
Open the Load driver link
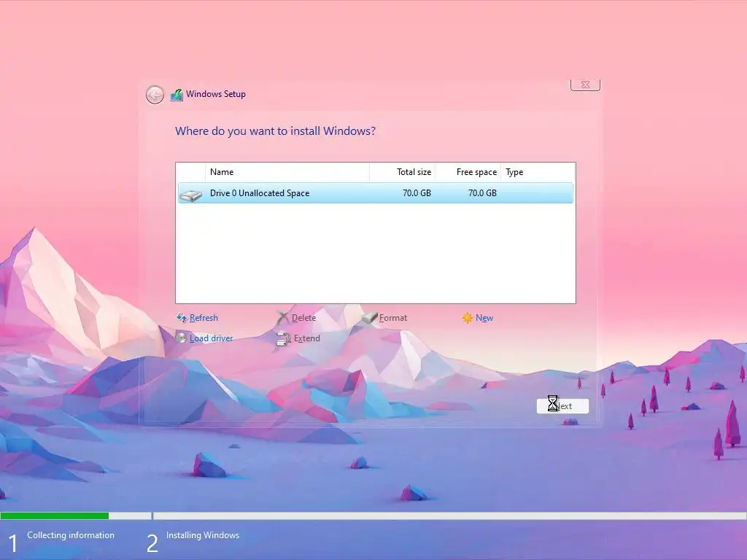point(211,338)
